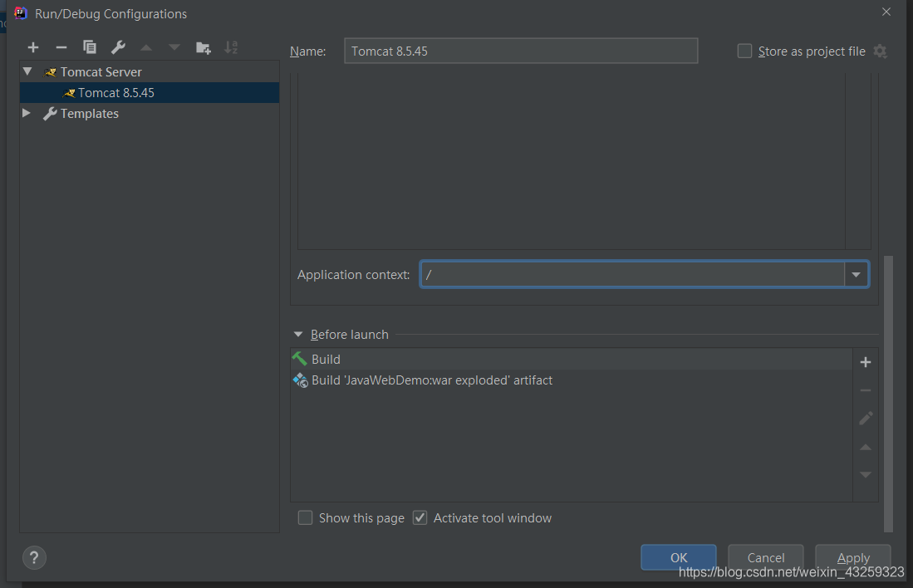Move configuration down in the list

174,47
